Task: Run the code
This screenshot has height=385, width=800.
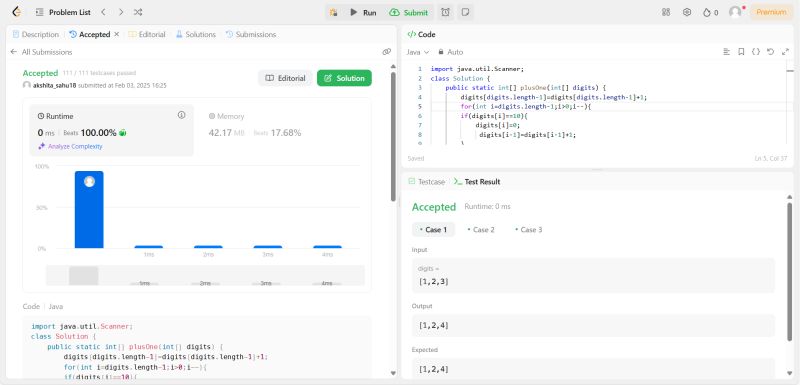Action: tap(363, 12)
